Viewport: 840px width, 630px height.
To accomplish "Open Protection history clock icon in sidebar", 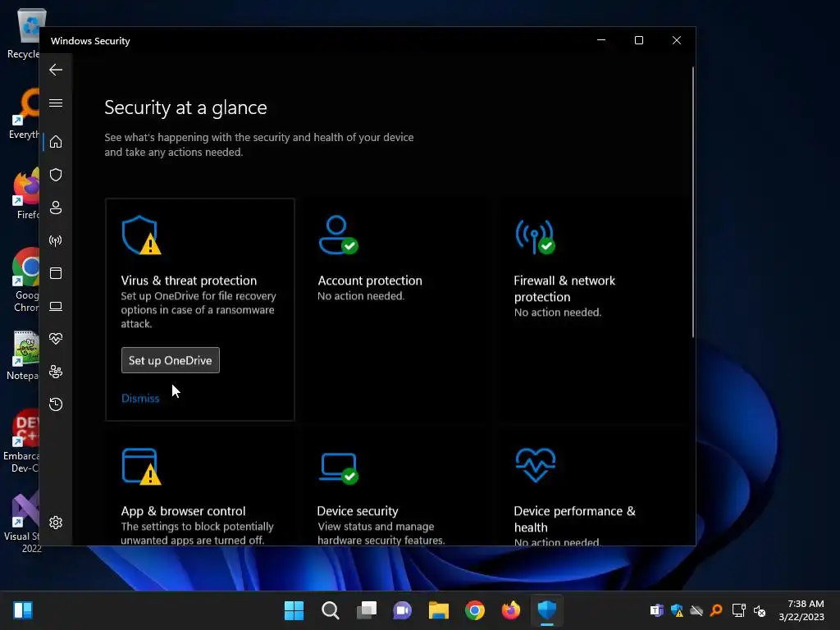I will pyautogui.click(x=56, y=404).
